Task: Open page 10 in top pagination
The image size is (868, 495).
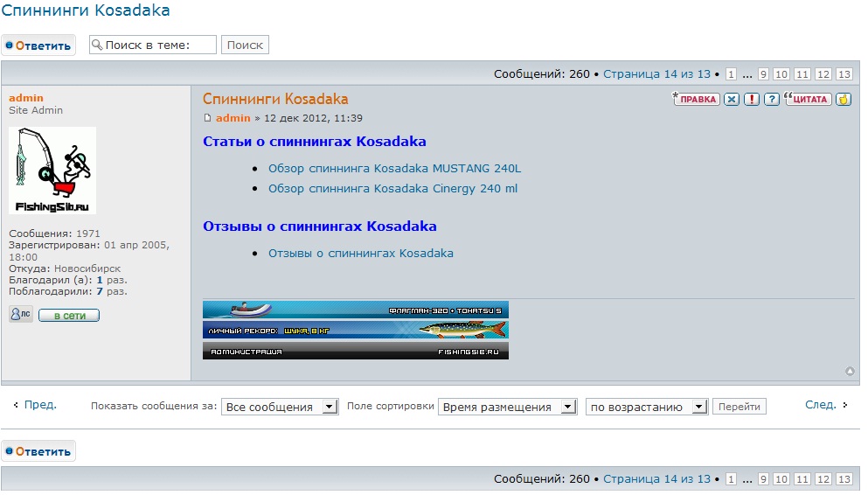Action: pos(781,74)
